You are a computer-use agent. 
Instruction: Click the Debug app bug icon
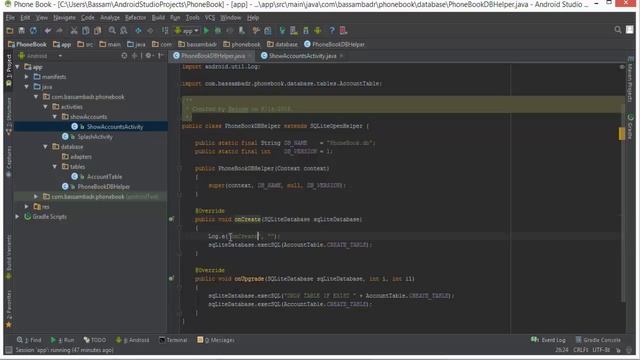[218, 31]
